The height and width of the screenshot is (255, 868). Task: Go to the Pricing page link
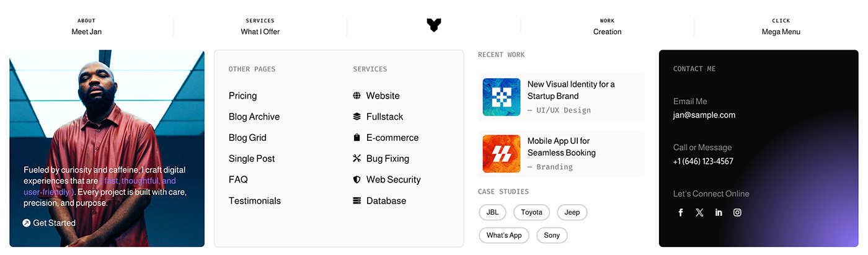[x=242, y=96]
